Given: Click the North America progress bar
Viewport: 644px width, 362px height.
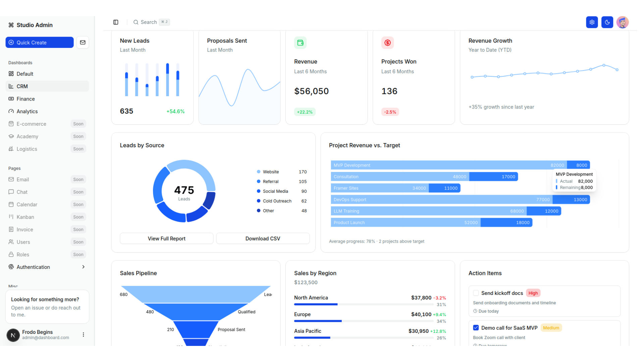Looking at the screenshot, I should click(x=364, y=304).
